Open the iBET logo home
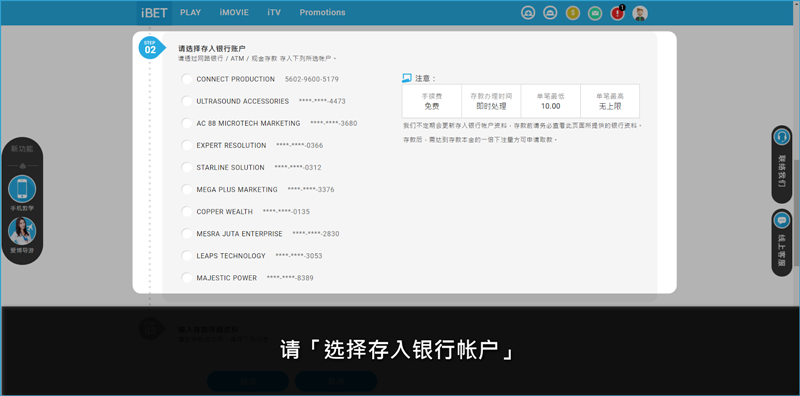The height and width of the screenshot is (396, 800). pos(154,13)
